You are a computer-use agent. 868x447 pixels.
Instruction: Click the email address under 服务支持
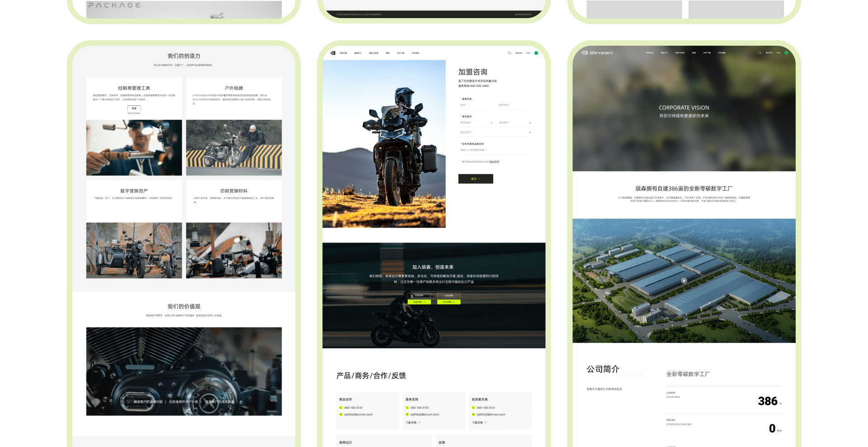coord(425,414)
